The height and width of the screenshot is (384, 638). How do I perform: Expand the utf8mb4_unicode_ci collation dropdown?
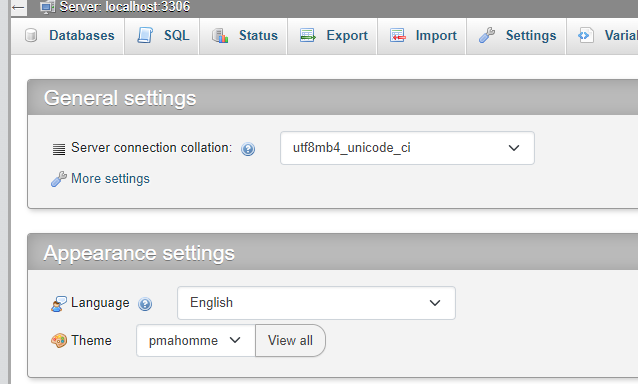(x=407, y=148)
